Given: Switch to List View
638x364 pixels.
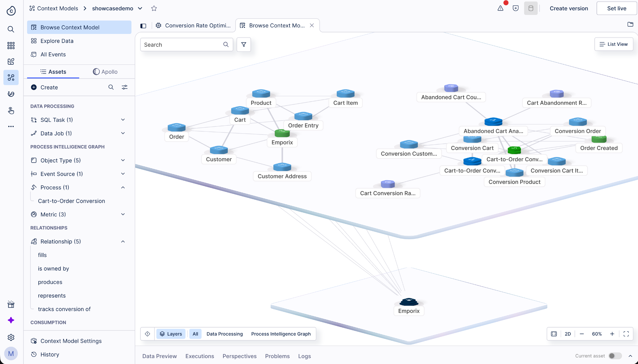Looking at the screenshot, I should pyautogui.click(x=614, y=44).
